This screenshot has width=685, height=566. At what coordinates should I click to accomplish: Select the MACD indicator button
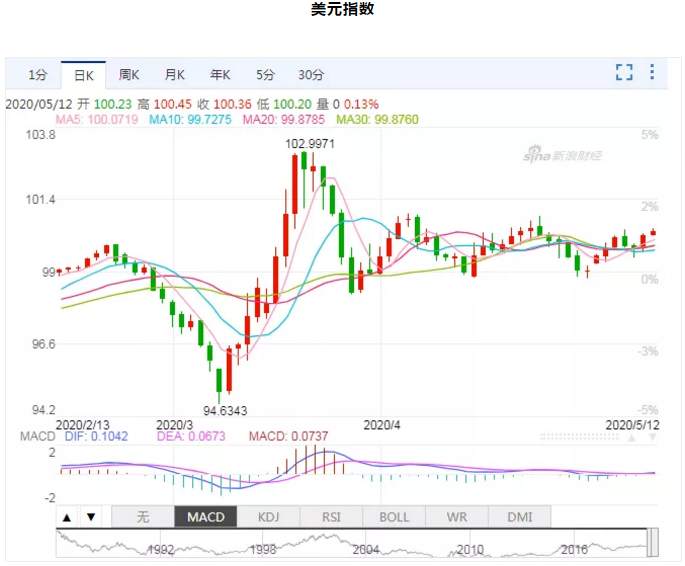pyautogui.click(x=206, y=517)
